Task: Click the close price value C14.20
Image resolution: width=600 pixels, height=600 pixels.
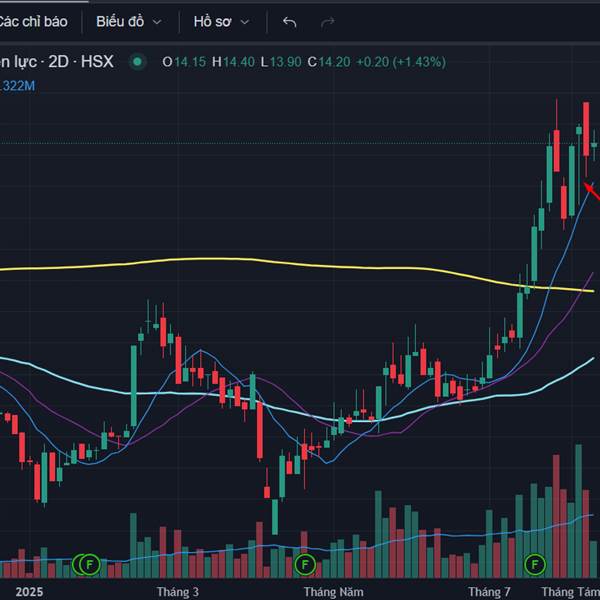Action: pyautogui.click(x=329, y=62)
